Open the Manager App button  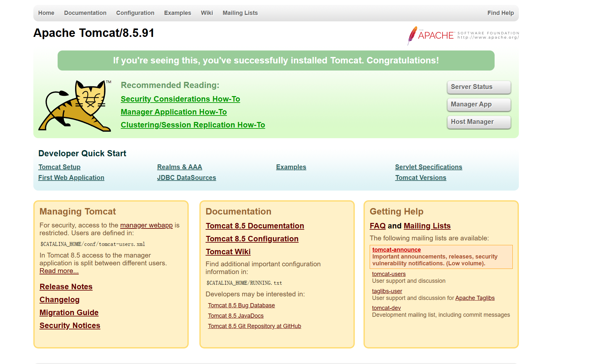point(479,105)
